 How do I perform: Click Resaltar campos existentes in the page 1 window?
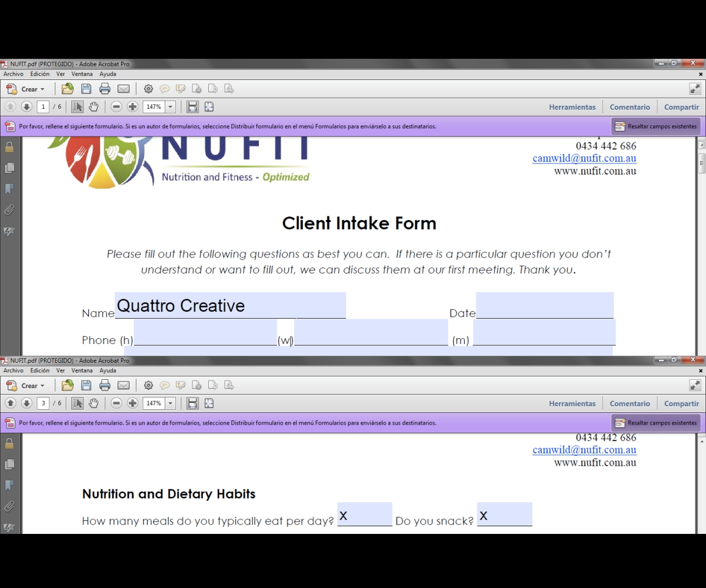tap(656, 126)
